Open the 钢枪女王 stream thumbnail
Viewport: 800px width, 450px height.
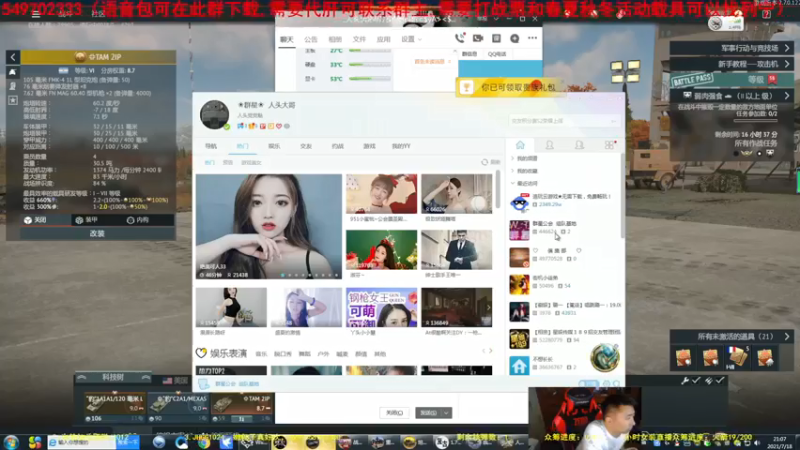(x=382, y=307)
